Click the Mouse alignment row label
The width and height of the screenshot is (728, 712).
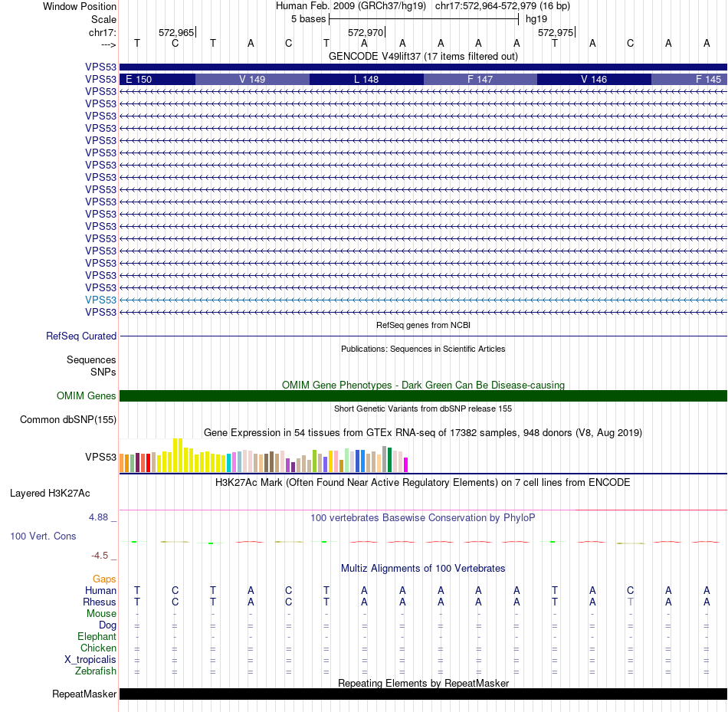point(101,614)
